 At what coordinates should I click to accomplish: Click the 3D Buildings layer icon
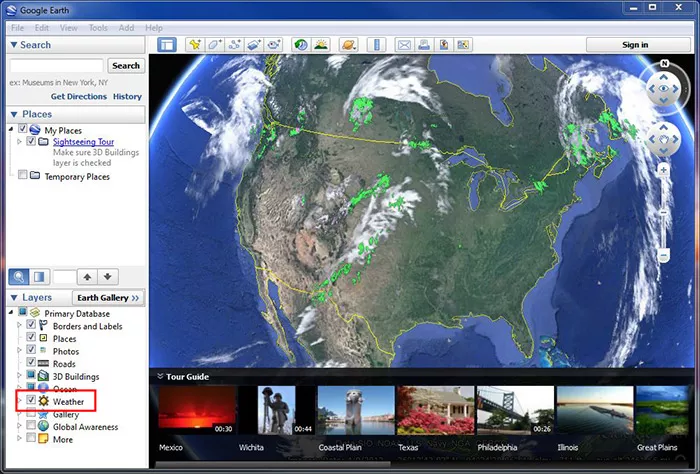pos(43,376)
